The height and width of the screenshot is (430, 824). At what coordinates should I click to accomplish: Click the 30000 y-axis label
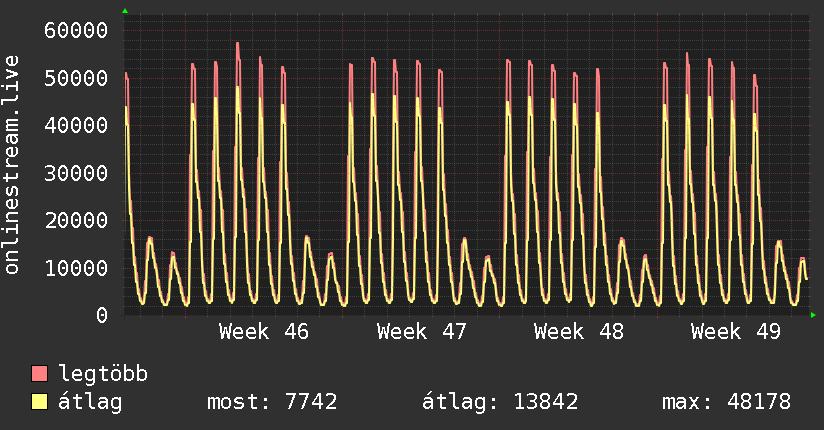tap(76, 173)
